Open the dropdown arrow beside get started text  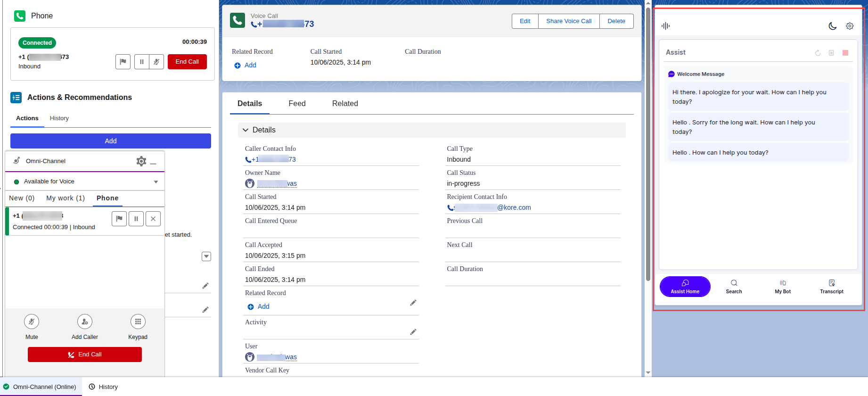point(206,256)
